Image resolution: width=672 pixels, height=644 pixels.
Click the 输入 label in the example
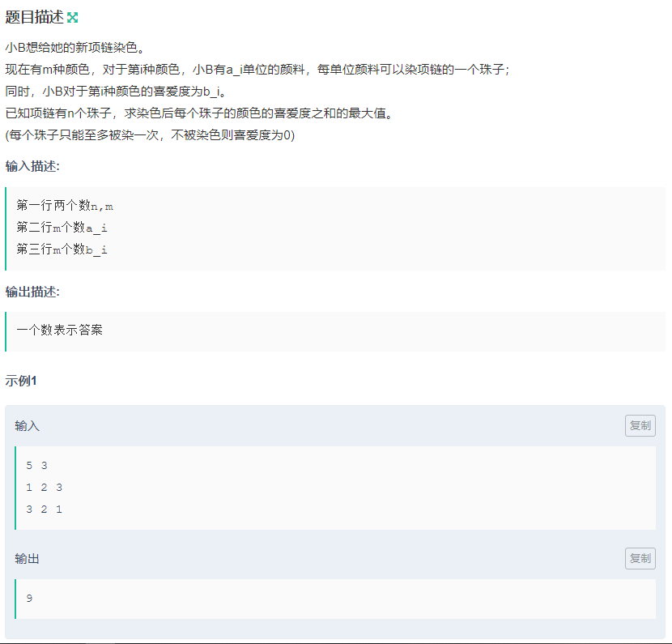click(27, 426)
